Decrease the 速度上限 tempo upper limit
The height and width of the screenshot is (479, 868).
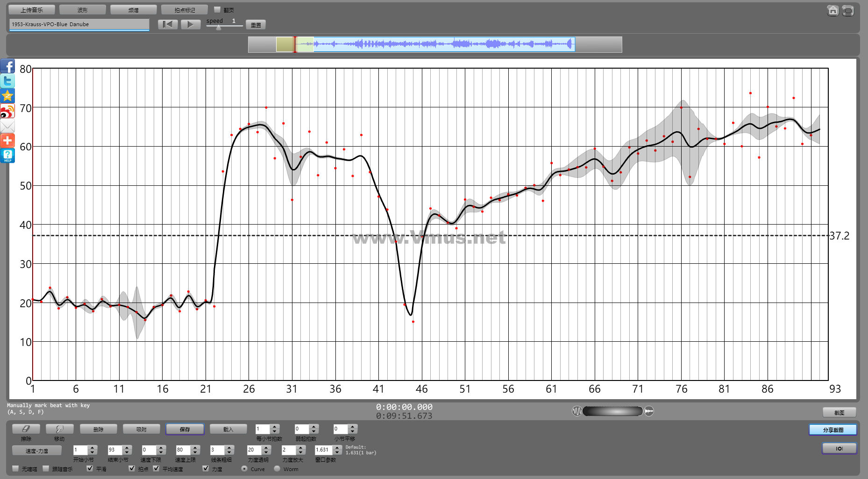[x=196, y=452]
